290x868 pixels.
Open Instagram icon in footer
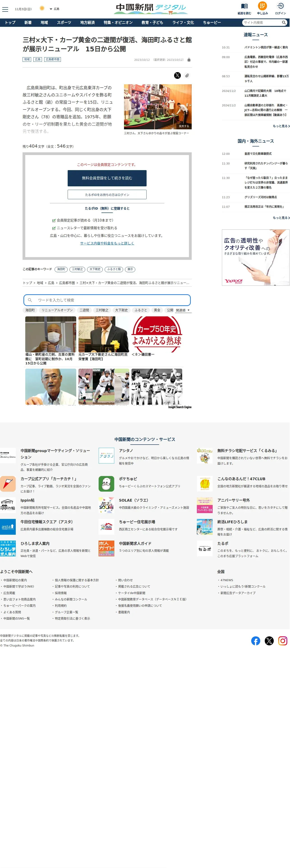[283, 641]
